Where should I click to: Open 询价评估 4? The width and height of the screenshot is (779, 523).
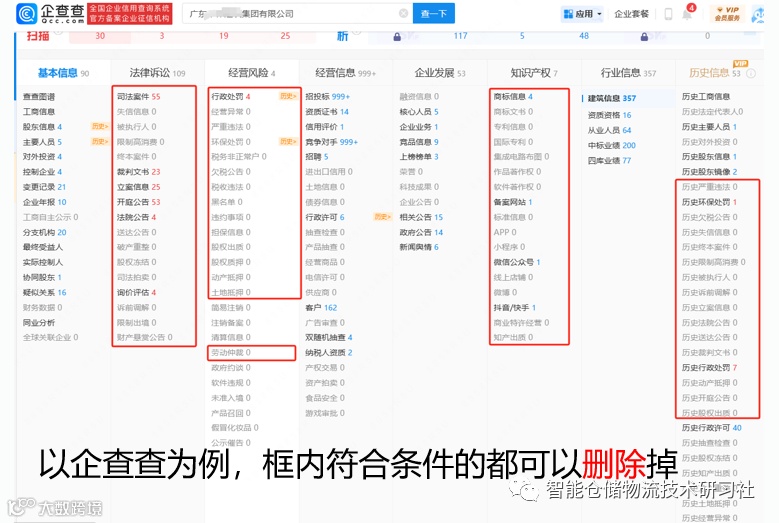pos(137,293)
